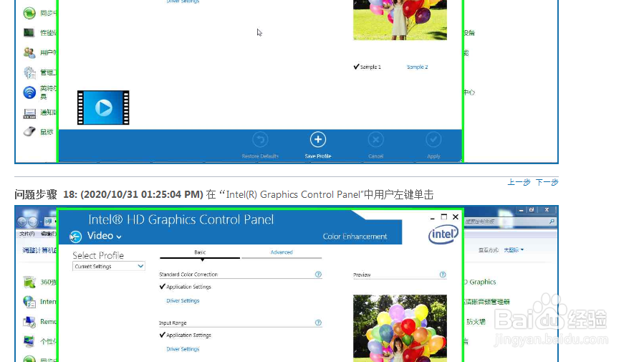Click Save Profile label

pos(318,156)
